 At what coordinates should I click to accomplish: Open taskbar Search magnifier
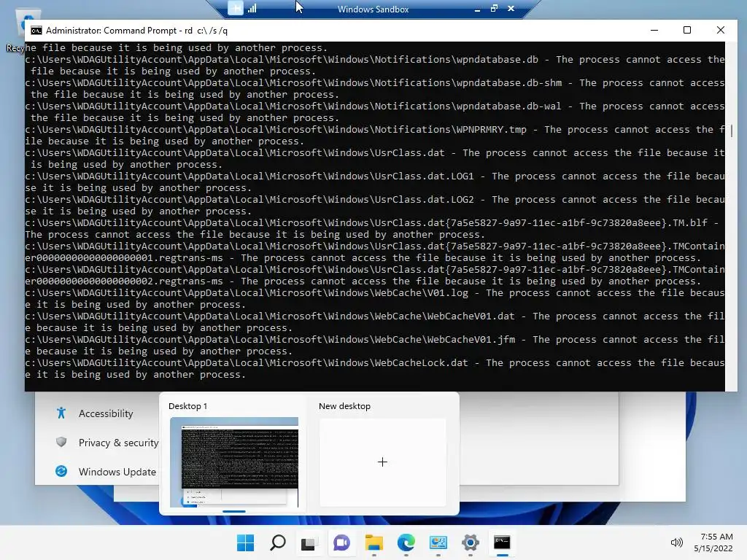point(278,542)
